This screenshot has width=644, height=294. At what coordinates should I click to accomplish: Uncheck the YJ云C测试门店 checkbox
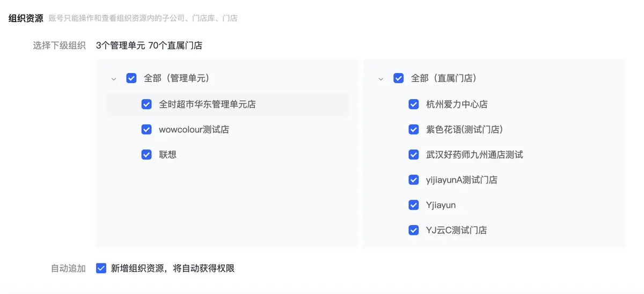click(x=414, y=230)
